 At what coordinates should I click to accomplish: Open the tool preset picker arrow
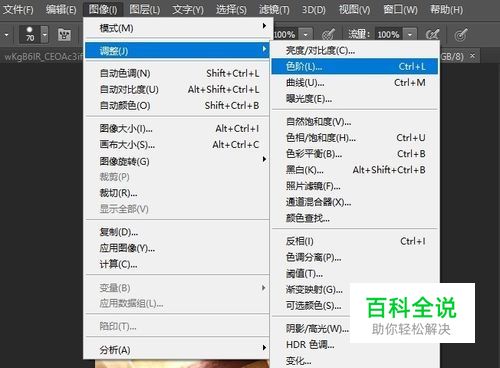click(x=6, y=34)
